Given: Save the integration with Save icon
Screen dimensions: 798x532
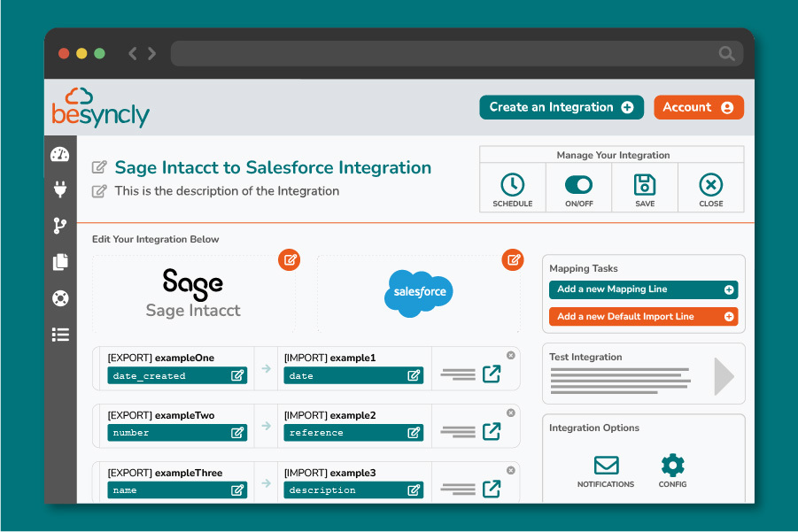Looking at the screenshot, I should coord(645,185).
